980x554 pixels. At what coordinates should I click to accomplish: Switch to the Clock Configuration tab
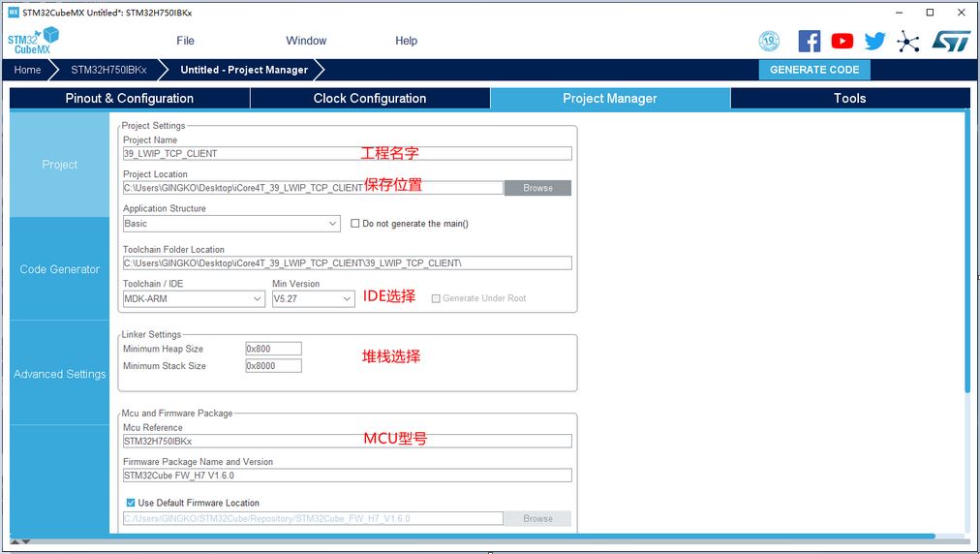pyautogui.click(x=370, y=98)
